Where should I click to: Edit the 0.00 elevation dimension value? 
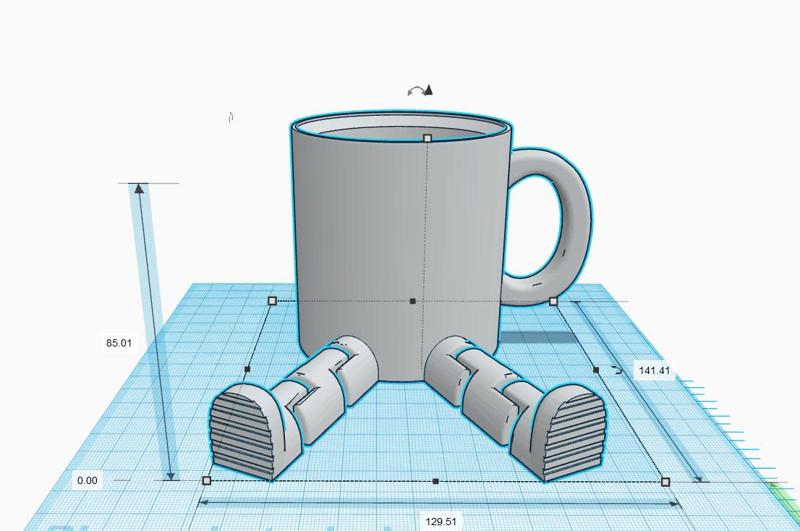tap(87, 481)
